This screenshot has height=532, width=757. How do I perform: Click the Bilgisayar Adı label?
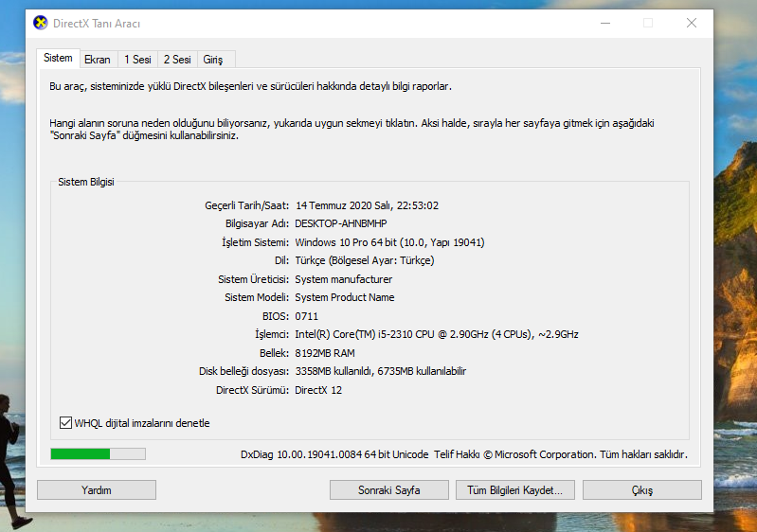coord(257,223)
